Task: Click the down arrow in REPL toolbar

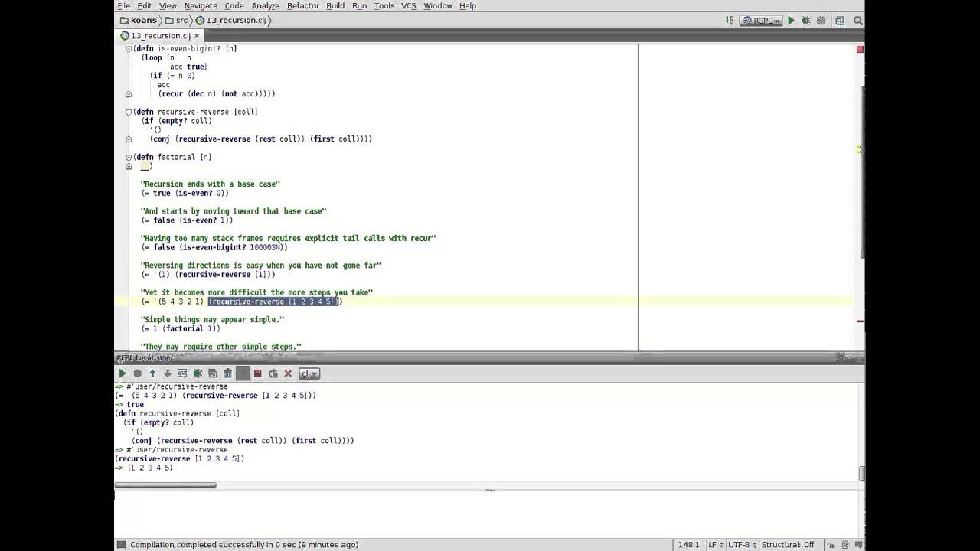Action: 167,373
